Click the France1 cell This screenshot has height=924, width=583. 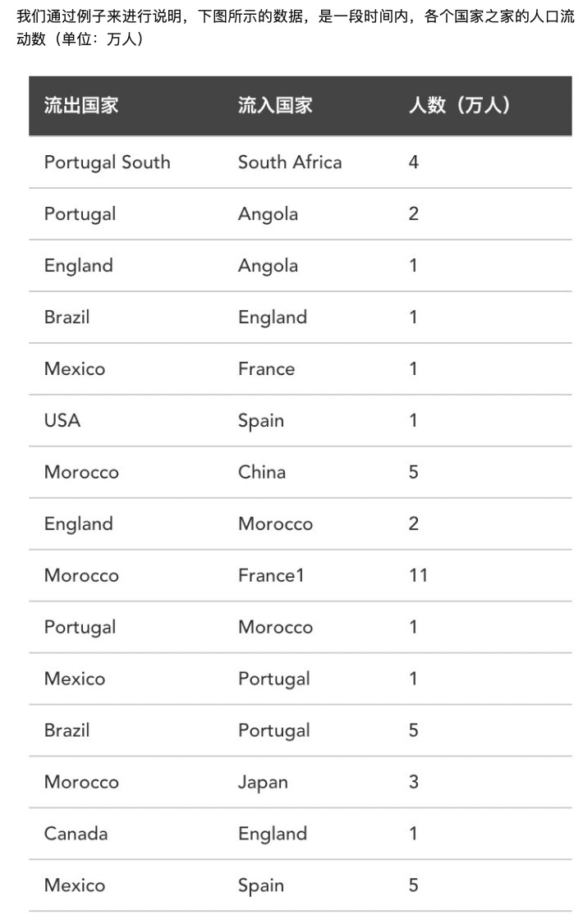pyautogui.click(x=271, y=576)
